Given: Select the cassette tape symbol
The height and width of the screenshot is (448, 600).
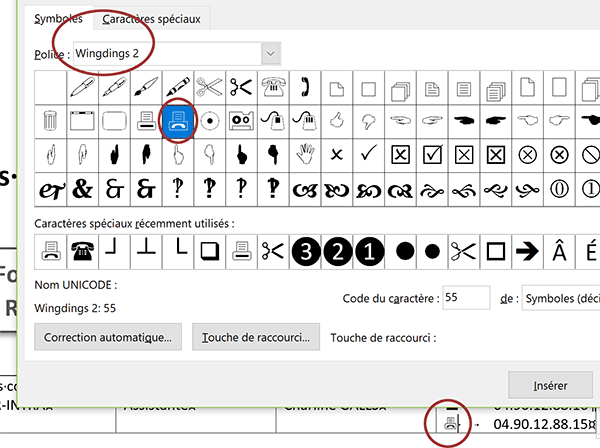Looking at the screenshot, I should point(241,121).
